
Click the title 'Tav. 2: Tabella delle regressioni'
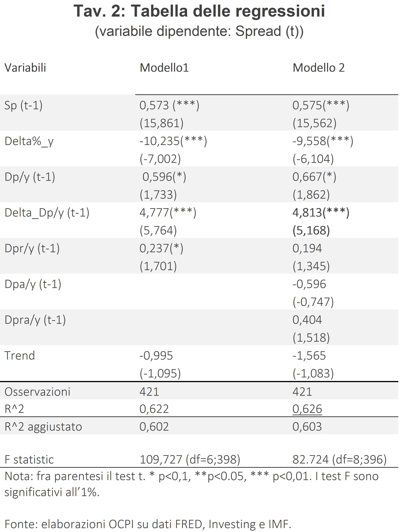[199, 11]
